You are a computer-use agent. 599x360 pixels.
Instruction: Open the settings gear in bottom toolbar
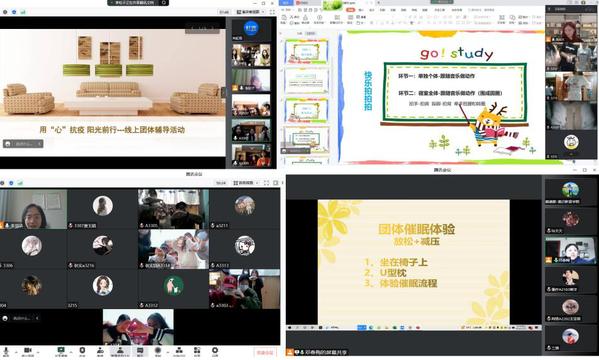point(215,350)
